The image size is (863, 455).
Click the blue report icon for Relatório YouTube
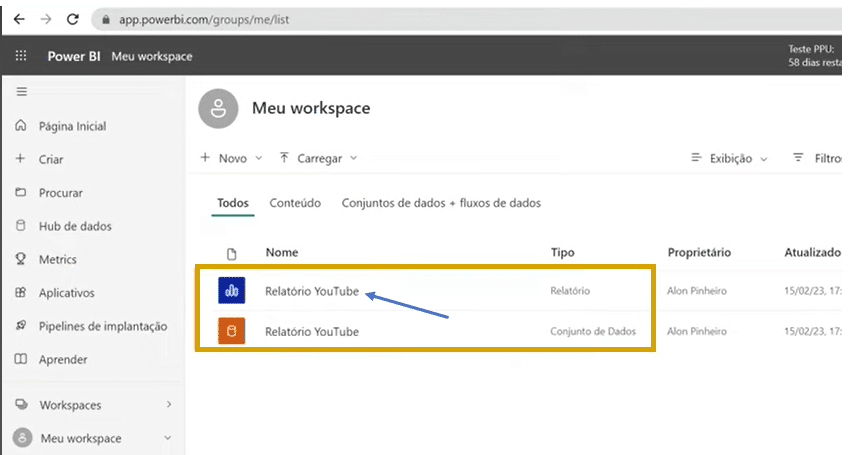coord(232,290)
